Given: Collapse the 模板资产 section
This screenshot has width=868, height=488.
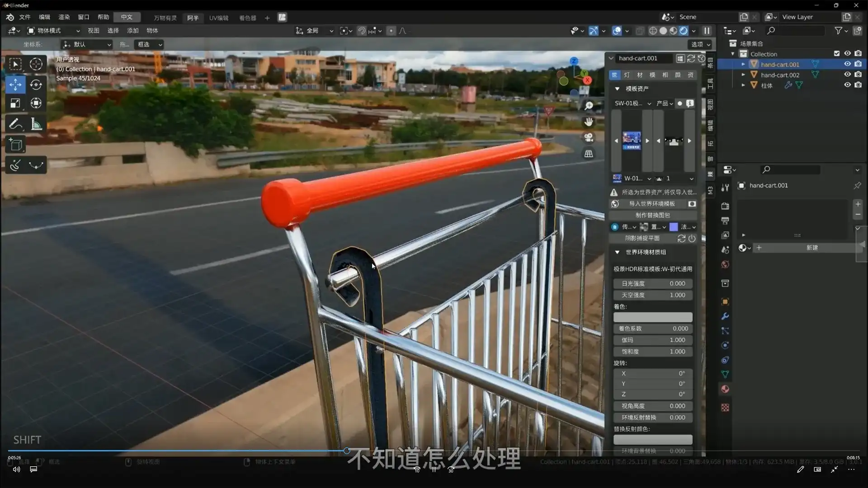Looking at the screenshot, I should coord(618,89).
